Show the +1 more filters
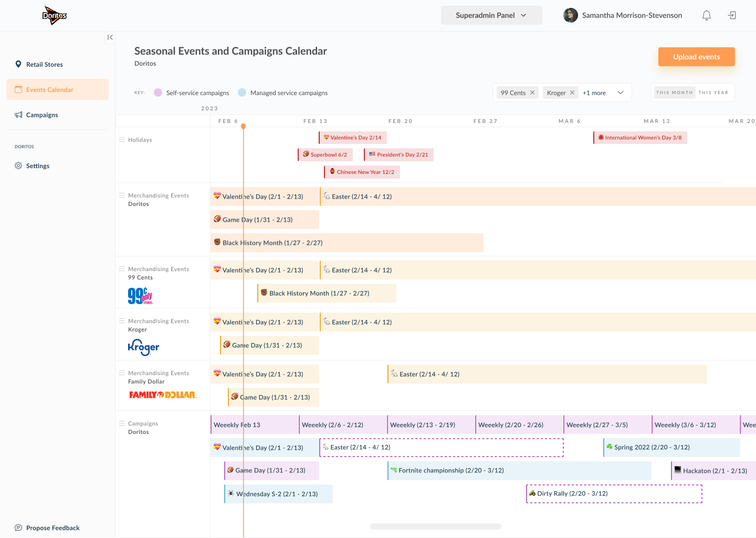The height and width of the screenshot is (538, 756). 594,93
